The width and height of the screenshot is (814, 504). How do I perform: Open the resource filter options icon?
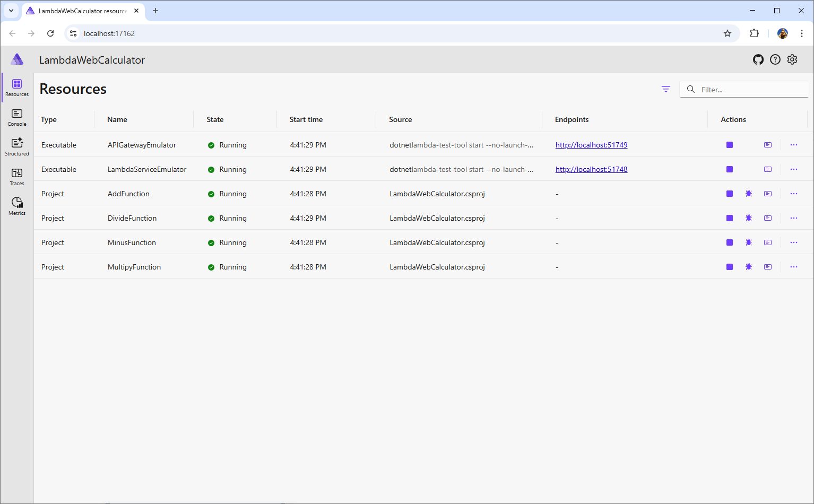pyautogui.click(x=666, y=89)
